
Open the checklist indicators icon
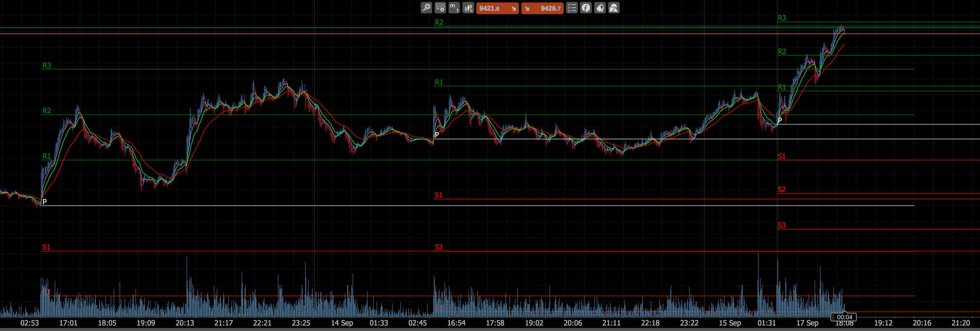click(x=572, y=8)
